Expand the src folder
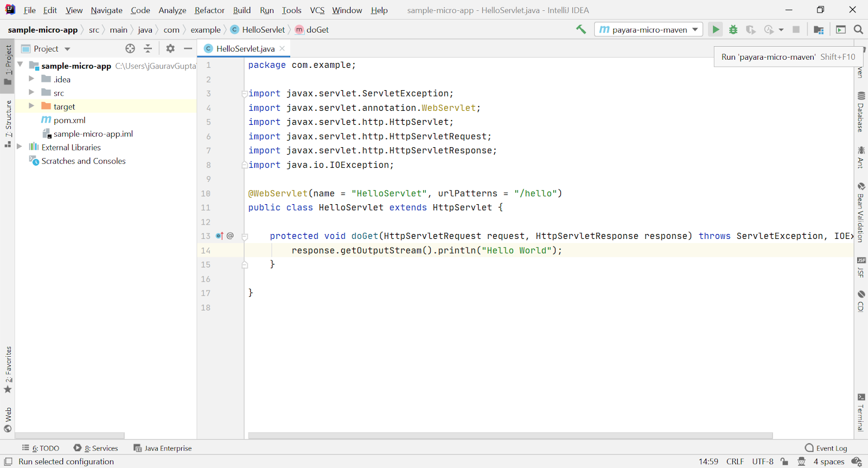The width and height of the screenshot is (868, 468). pos(31,92)
